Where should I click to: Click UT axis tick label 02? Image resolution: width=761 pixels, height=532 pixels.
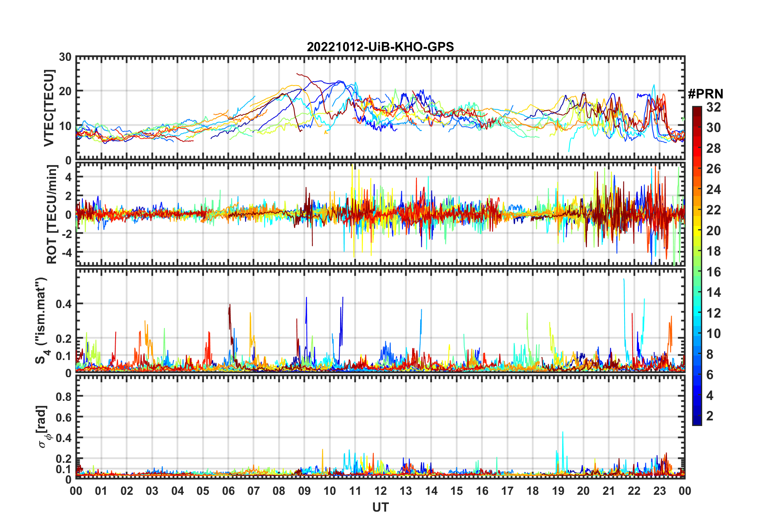pos(127,491)
